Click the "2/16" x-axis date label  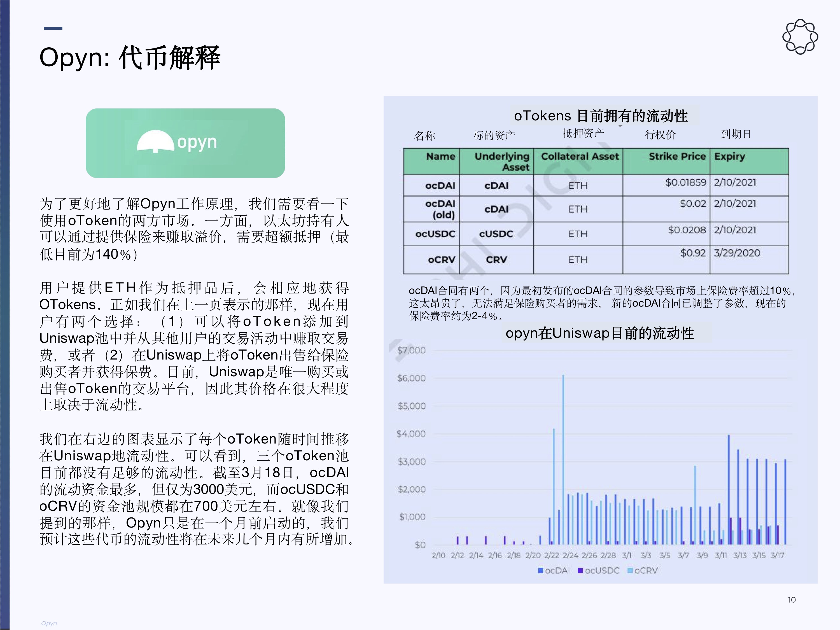[495, 555]
